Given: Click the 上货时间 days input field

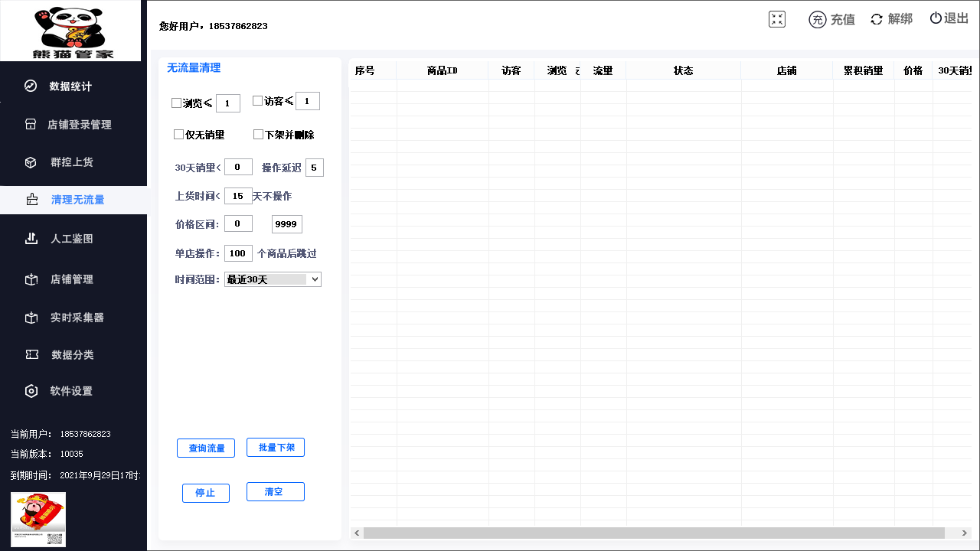Looking at the screenshot, I should 238,196.
